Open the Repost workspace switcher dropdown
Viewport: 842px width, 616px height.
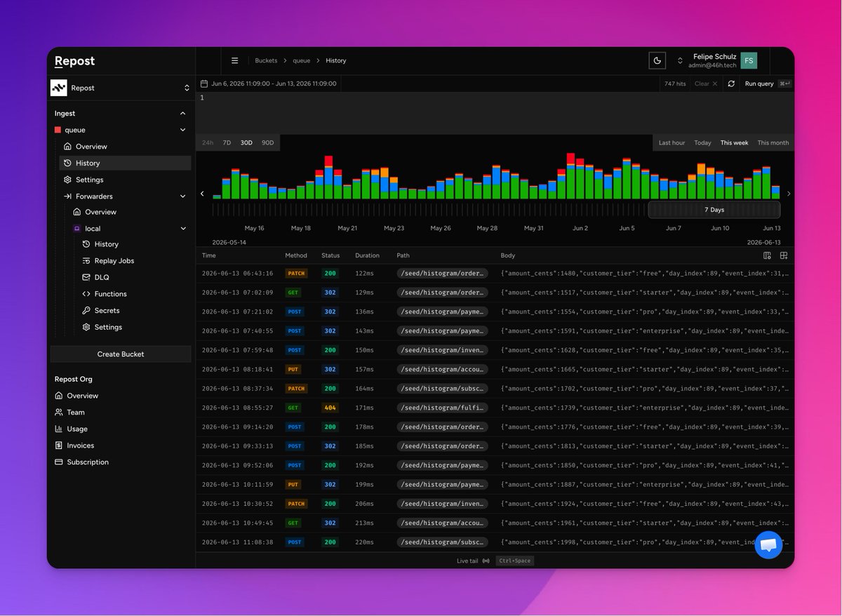pos(121,88)
